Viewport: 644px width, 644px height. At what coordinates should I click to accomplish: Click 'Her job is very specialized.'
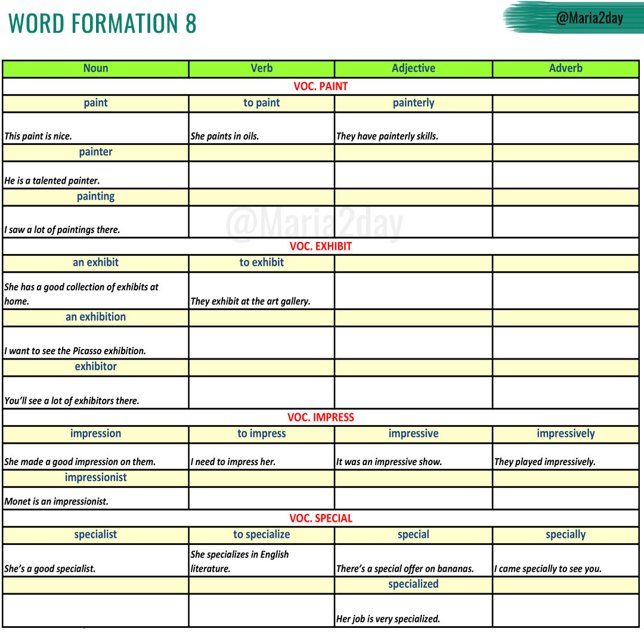[x=388, y=619]
